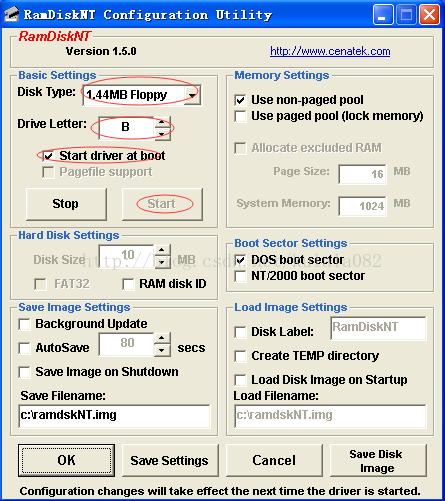Minimize the RamDiskNT window
Screen dimensions: 445x501
tap(383, 15)
